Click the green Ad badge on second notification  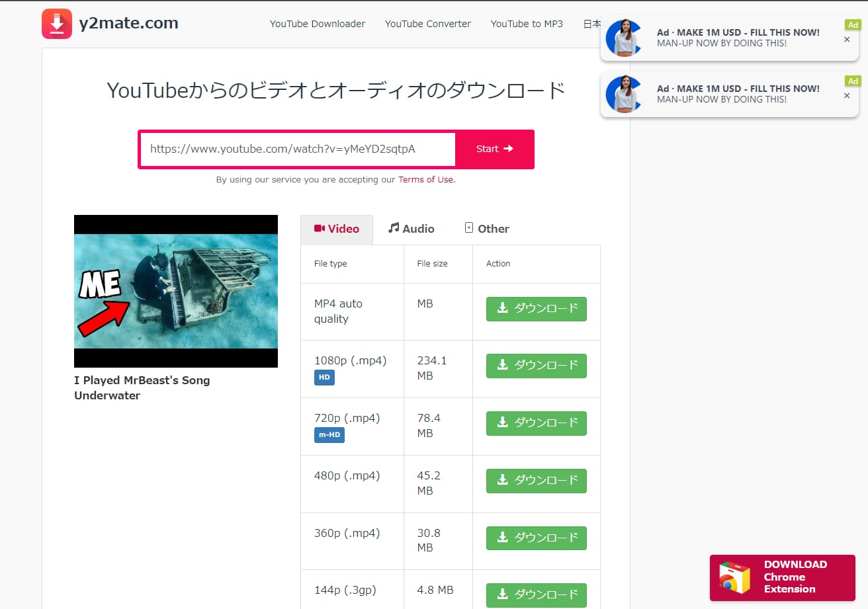853,81
